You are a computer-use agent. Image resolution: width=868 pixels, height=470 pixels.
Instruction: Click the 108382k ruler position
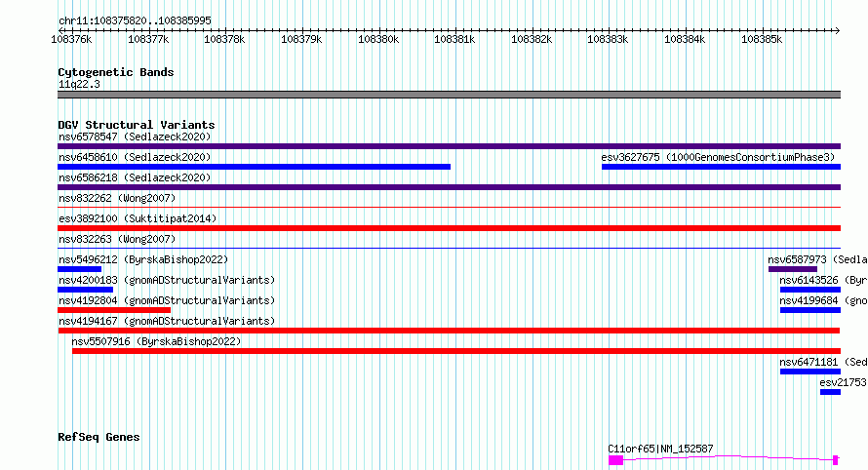pyautogui.click(x=532, y=39)
